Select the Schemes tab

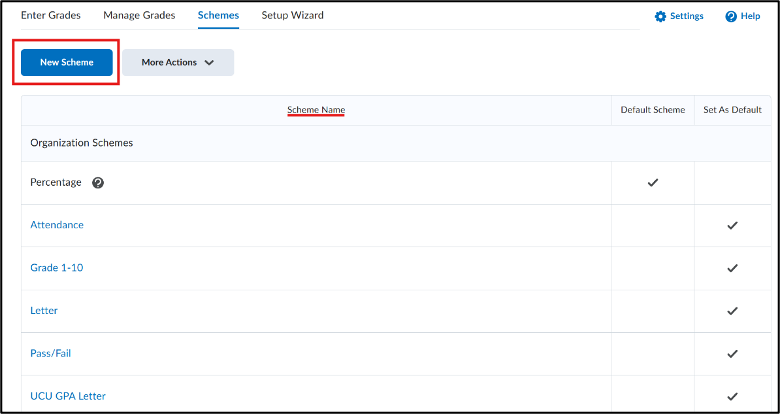pyautogui.click(x=218, y=15)
